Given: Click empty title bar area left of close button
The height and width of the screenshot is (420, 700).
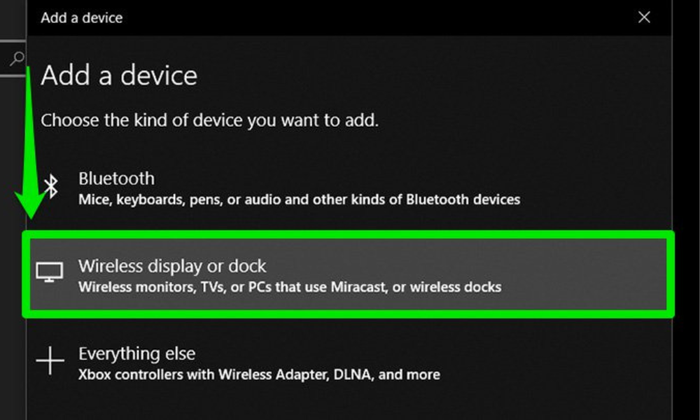Looking at the screenshot, I should (x=400, y=17).
